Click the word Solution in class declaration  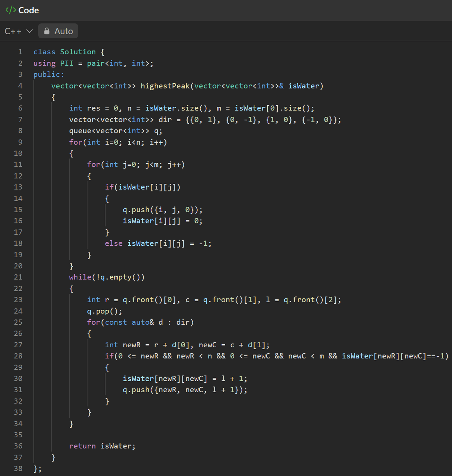click(78, 52)
